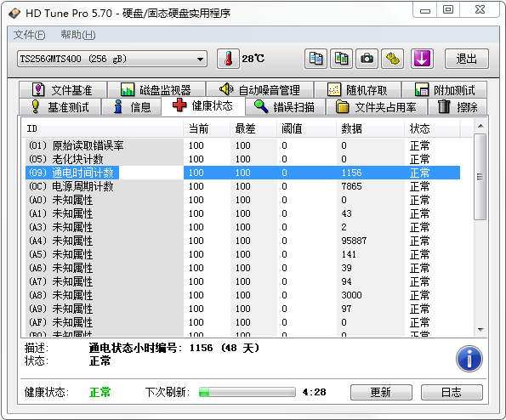Click the vertical scrollbar thumb
The image size is (506, 420).
point(480,177)
